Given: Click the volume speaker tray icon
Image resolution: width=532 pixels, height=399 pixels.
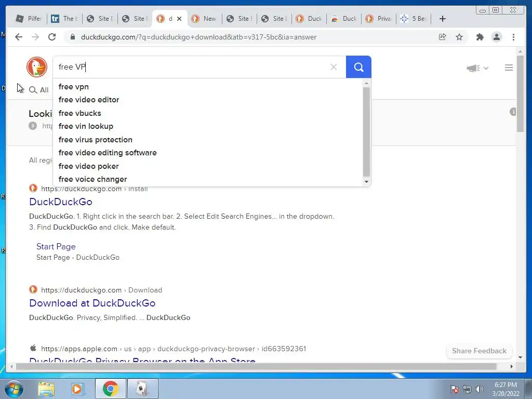Looking at the screenshot, I should click(x=480, y=389).
